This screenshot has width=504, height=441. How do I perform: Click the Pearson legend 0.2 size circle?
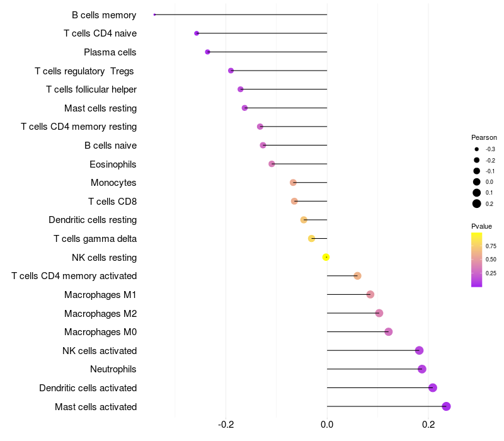[477, 203]
